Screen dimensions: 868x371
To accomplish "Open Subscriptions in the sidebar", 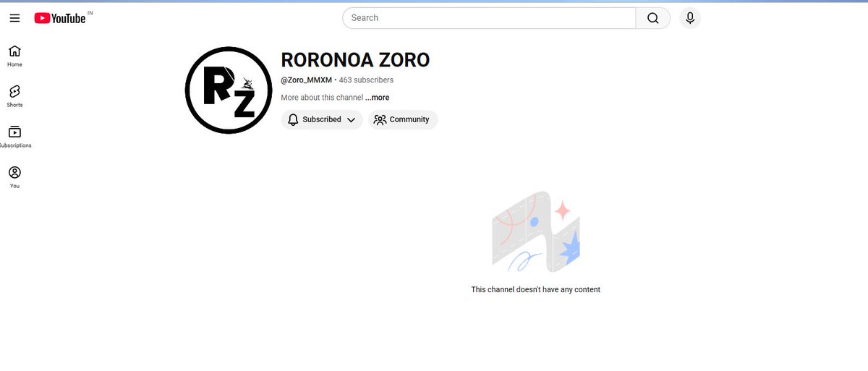I will [14, 137].
